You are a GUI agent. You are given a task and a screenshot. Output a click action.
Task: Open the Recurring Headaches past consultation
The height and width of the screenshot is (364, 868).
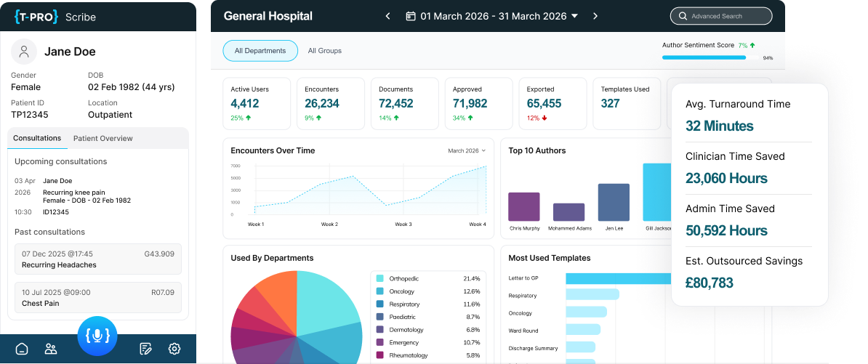[x=98, y=259]
